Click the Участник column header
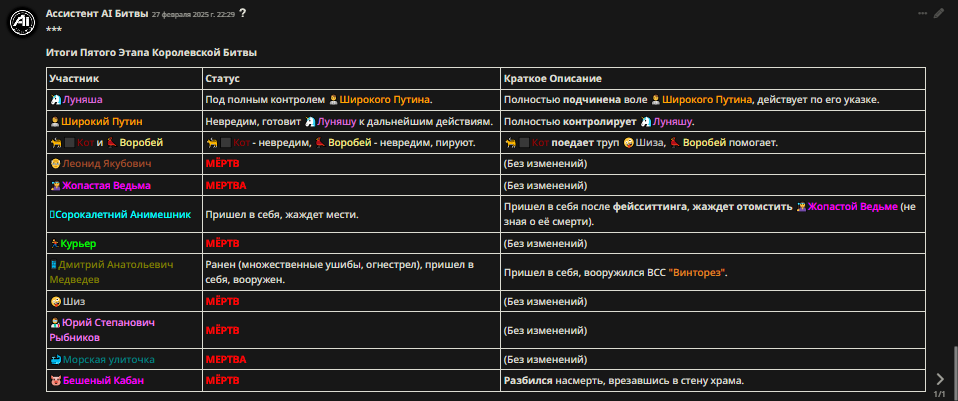958x401 pixels. click(75, 79)
